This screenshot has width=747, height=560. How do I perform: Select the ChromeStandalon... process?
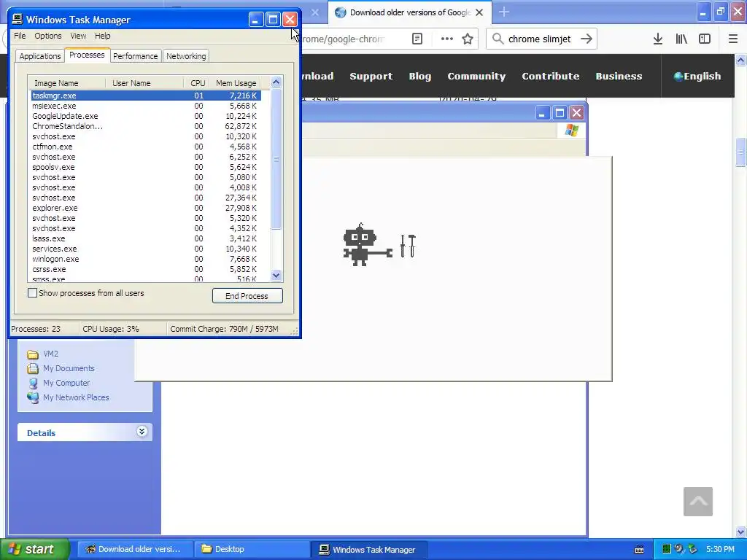[145, 126]
